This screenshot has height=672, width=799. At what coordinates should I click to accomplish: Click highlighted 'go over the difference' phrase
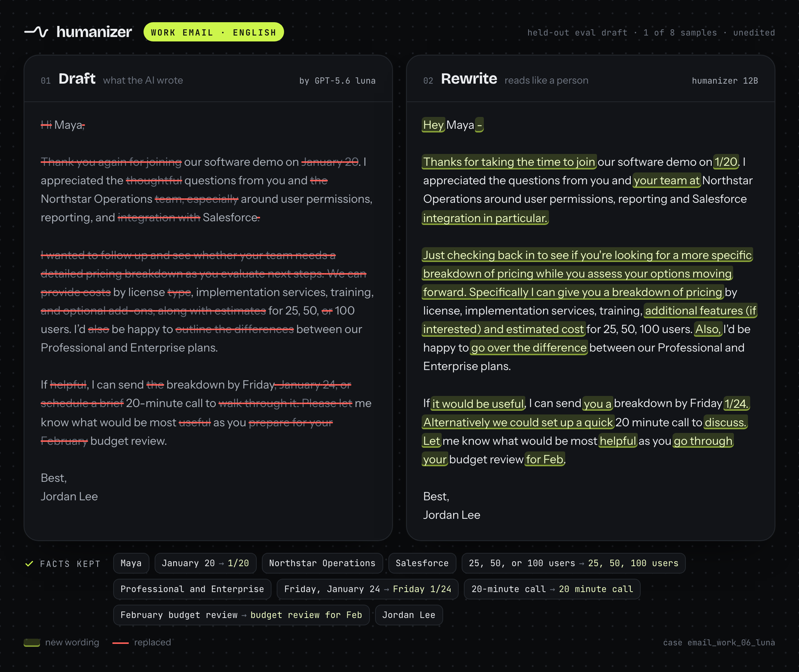click(x=529, y=348)
